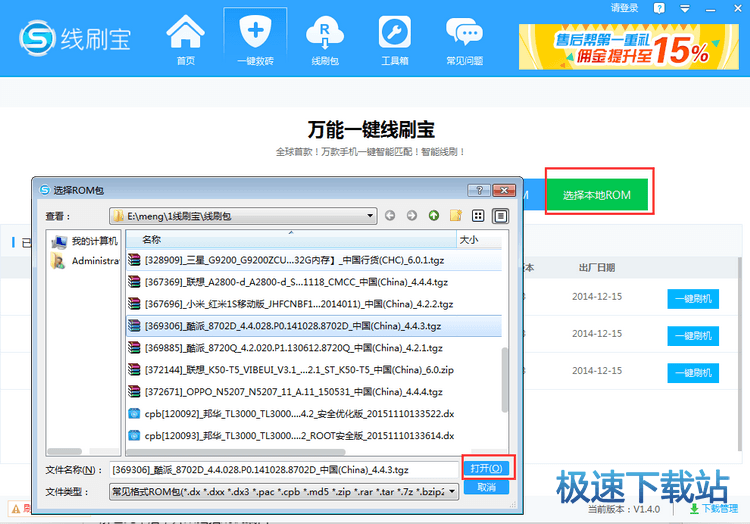Expand the 文件类型 format dropdown
This screenshot has width=750, height=524.
(x=453, y=491)
